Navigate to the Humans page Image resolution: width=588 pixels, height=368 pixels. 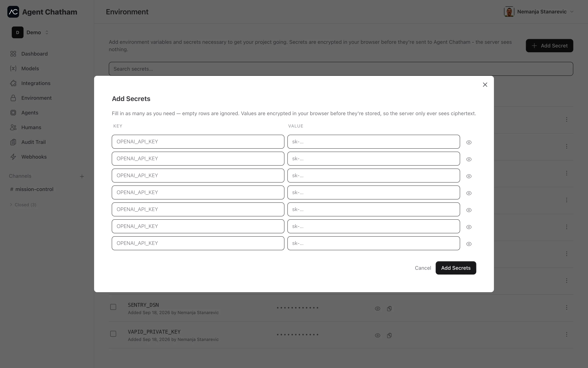coord(31,127)
